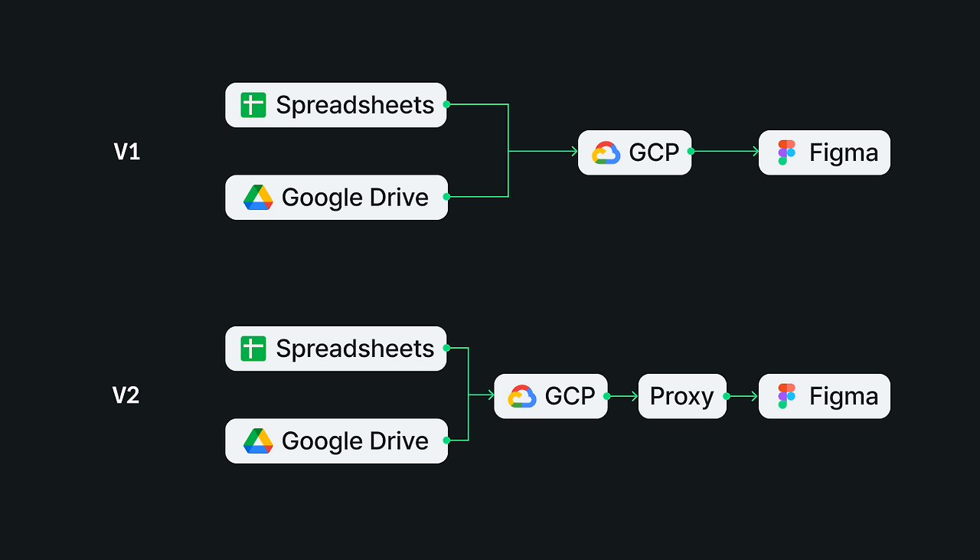Click the connector dot on V1 Spreadsheets
The image size is (980, 560).
pyautogui.click(x=446, y=104)
